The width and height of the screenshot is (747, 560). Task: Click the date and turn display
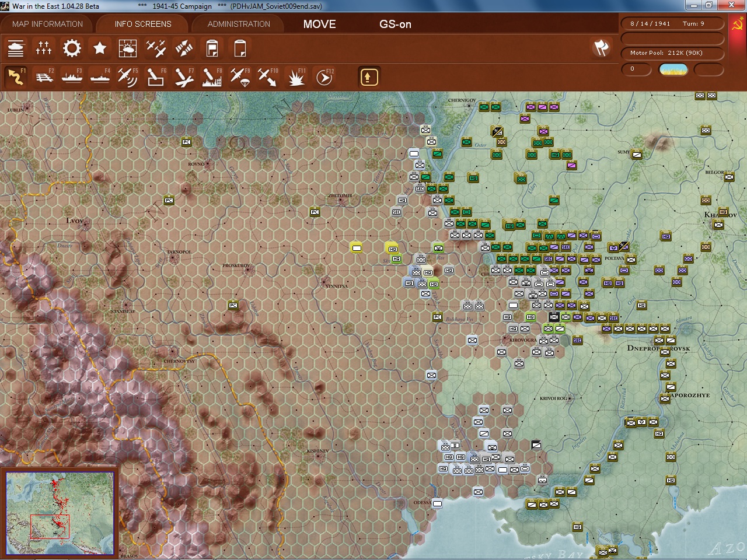coord(672,24)
